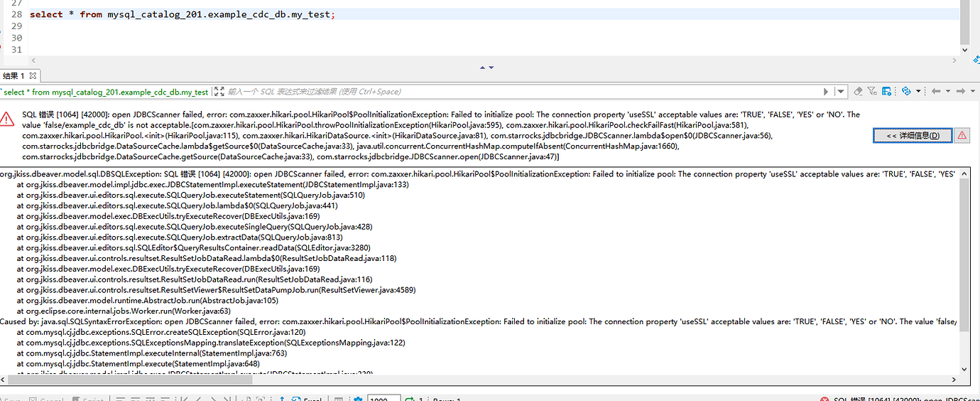Close the 结果 1 tab
The width and height of the screenshot is (980, 401).
(x=33, y=75)
